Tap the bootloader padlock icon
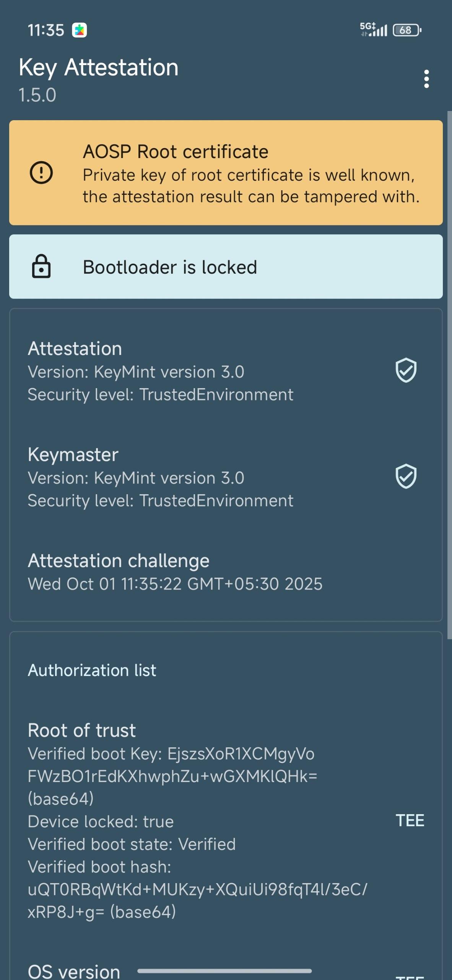The image size is (452, 980). pos(41,266)
